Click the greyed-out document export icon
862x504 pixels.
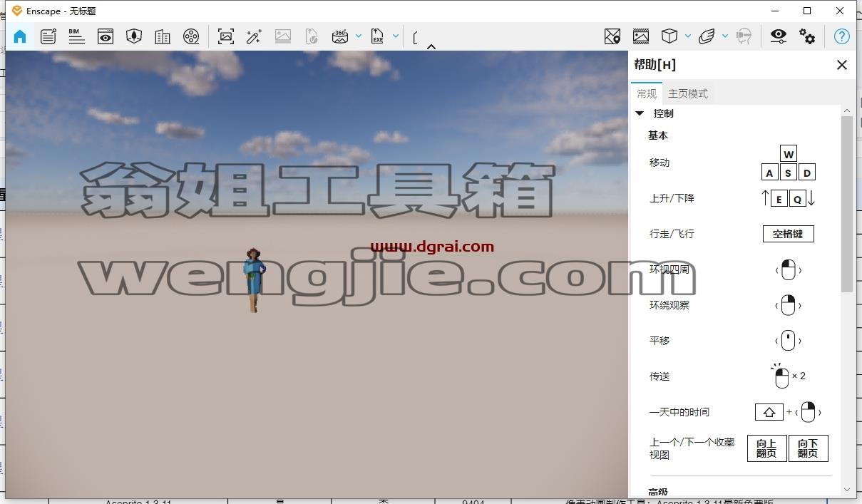coord(312,36)
